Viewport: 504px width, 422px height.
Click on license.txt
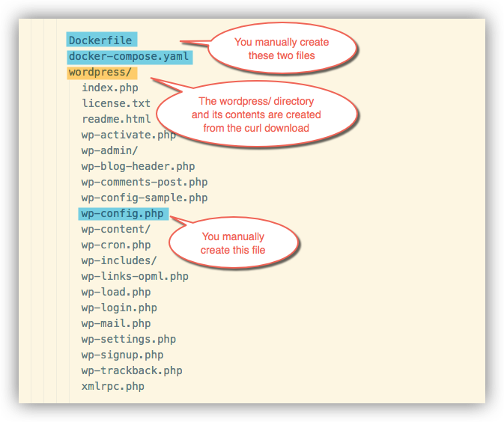[116, 103]
